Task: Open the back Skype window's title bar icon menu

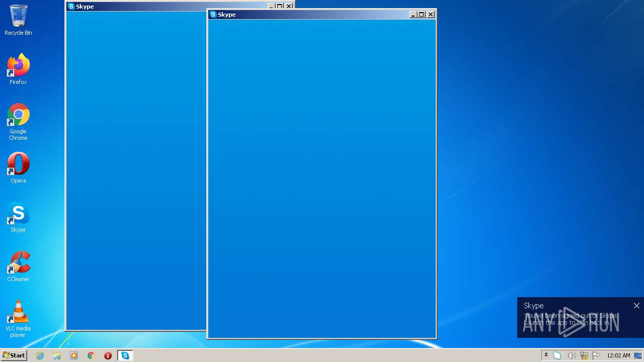Action: pyautogui.click(x=71, y=7)
